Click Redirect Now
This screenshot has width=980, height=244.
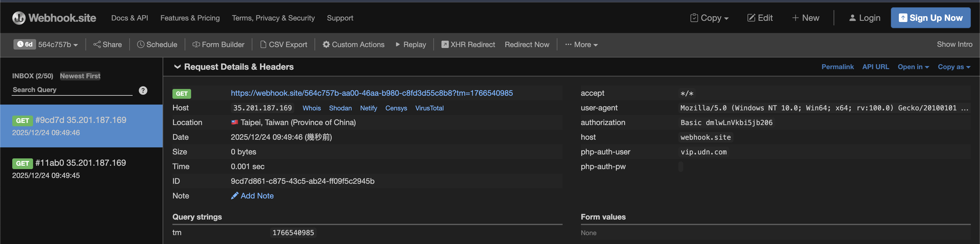tap(527, 44)
